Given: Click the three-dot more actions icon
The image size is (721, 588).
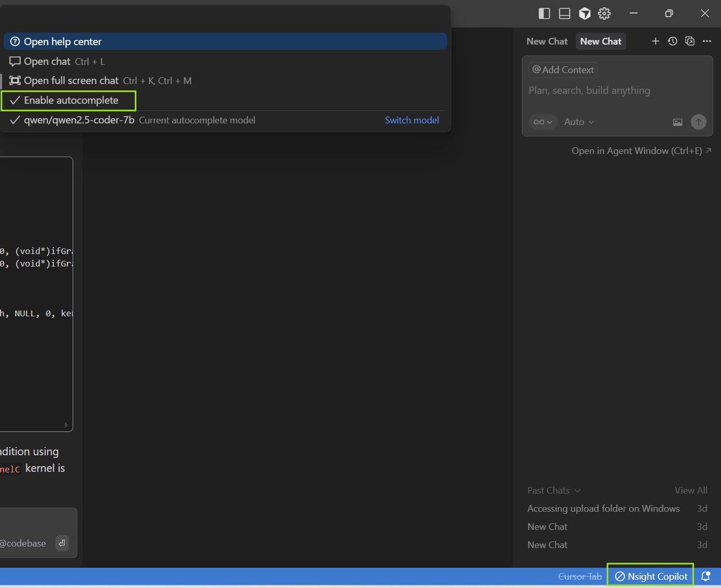Looking at the screenshot, I should tap(706, 41).
